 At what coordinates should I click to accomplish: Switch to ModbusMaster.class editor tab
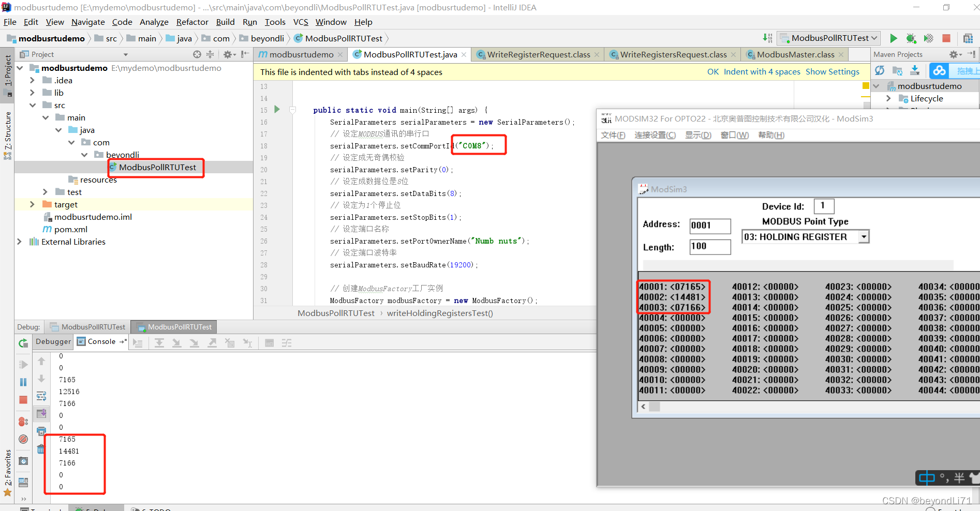coord(795,54)
